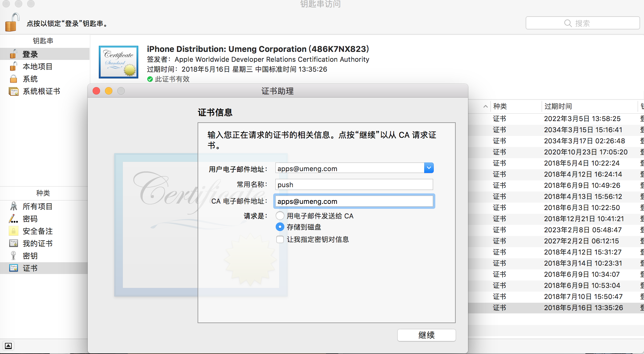
Task: Select row expiring 2022年3月5日 13:58:25
Action: [x=556, y=119]
